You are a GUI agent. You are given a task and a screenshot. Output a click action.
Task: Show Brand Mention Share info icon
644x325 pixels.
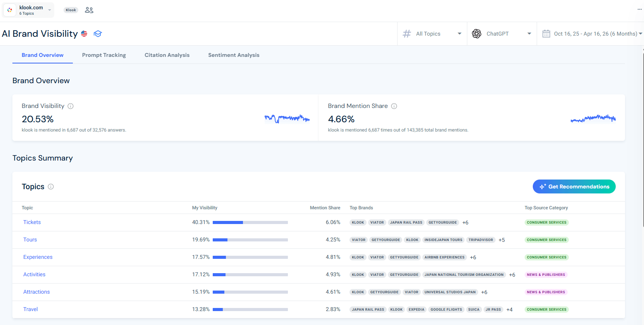(394, 106)
